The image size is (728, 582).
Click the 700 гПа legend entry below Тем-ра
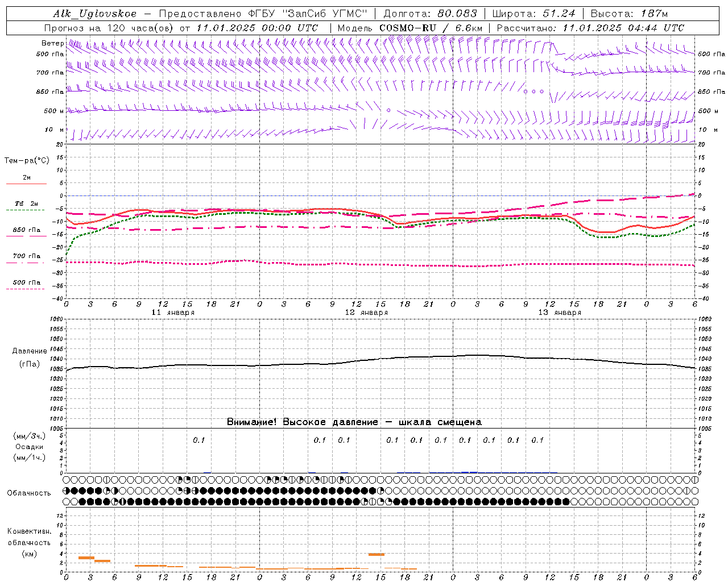[x=27, y=256]
